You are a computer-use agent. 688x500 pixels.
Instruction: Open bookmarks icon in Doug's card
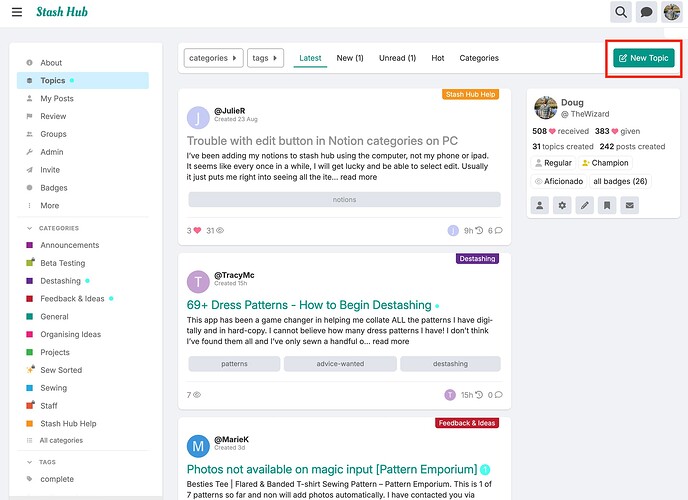(607, 205)
